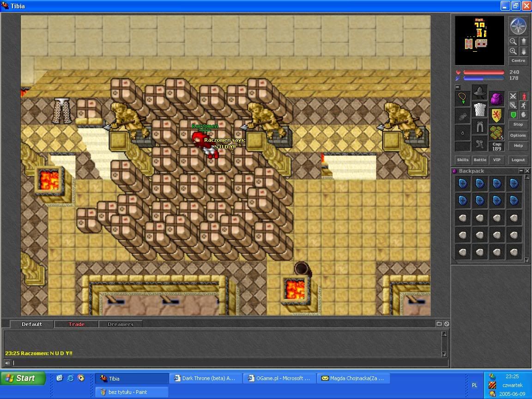Toggle stand still red figure mode
This screenshot has width=532, height=399.
tap(524, 97)
